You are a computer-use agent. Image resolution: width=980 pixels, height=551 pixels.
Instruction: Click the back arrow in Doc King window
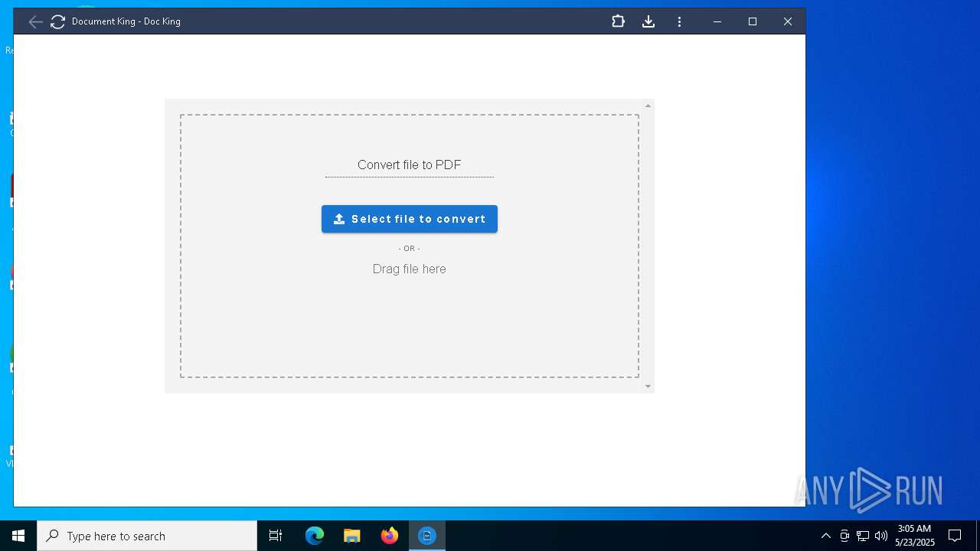coord(35,21)
